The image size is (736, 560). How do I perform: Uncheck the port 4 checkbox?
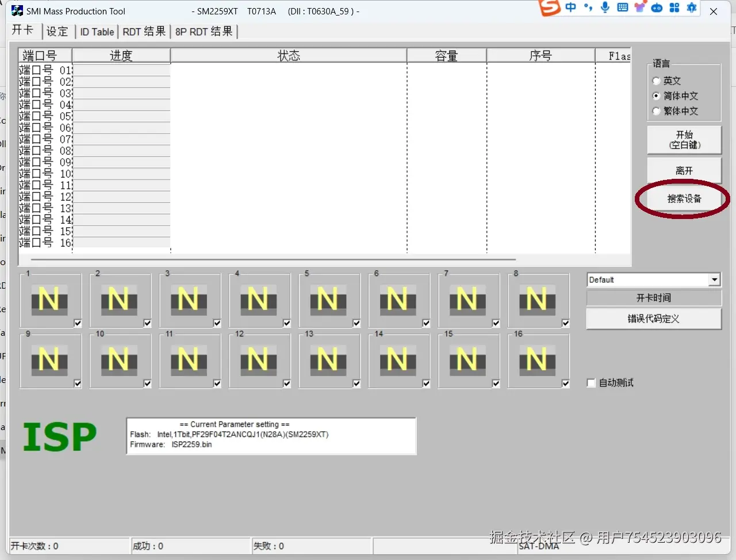pos(287,323)
